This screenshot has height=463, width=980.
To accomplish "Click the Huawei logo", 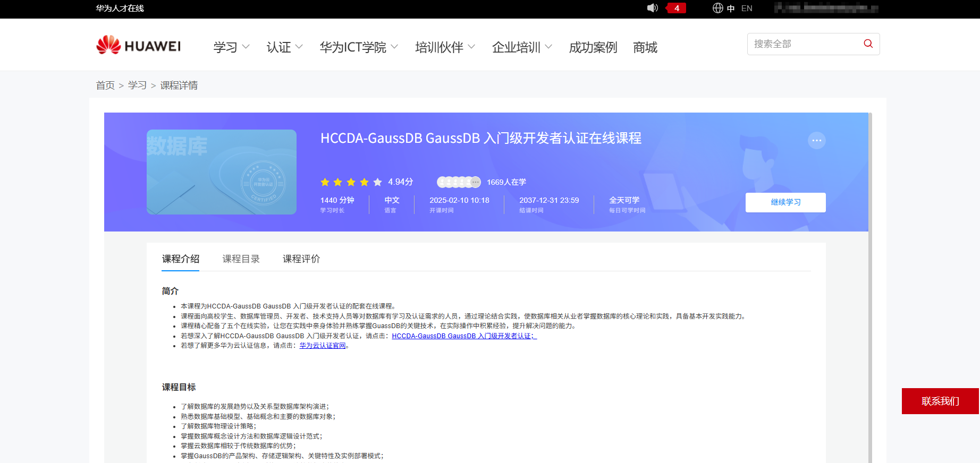I will pyautogui.click(x=138, y=46).
